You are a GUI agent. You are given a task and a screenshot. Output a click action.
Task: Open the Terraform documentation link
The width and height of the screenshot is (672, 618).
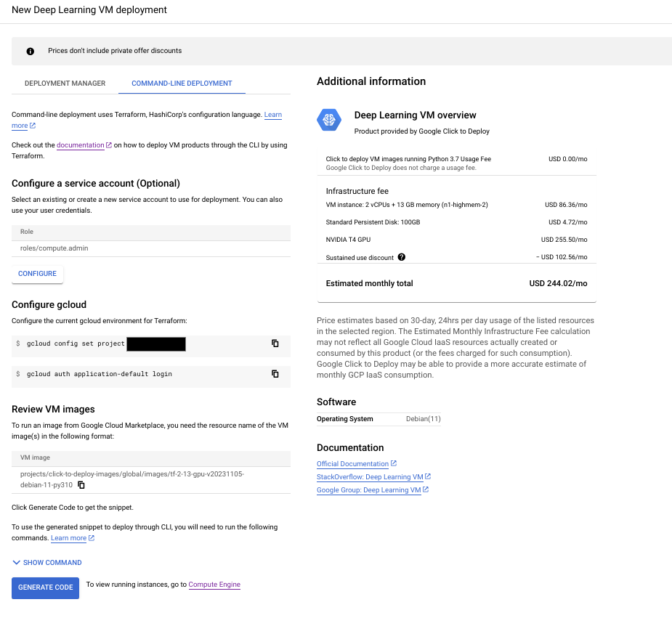(81, 145)
